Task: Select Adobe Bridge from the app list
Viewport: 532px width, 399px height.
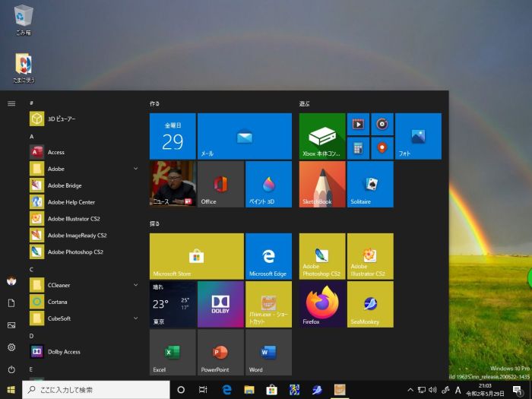Action: point(65,185)
